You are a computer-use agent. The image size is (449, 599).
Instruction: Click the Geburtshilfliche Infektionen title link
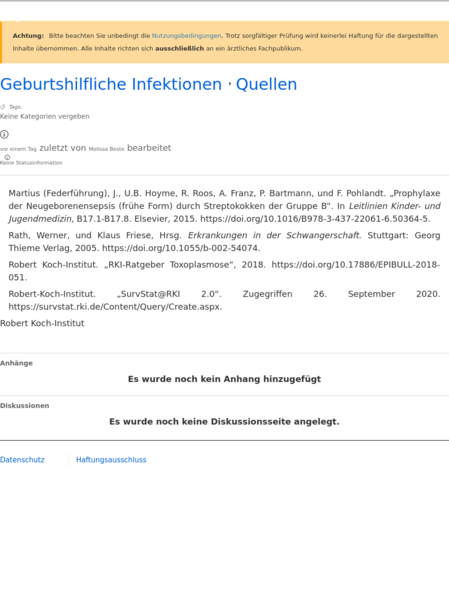(111, 84)
